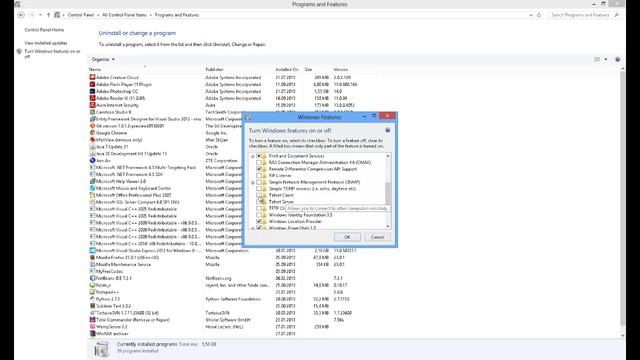
Task: Refresh the Programs and Features view
Action: click(x=539, y=15)
